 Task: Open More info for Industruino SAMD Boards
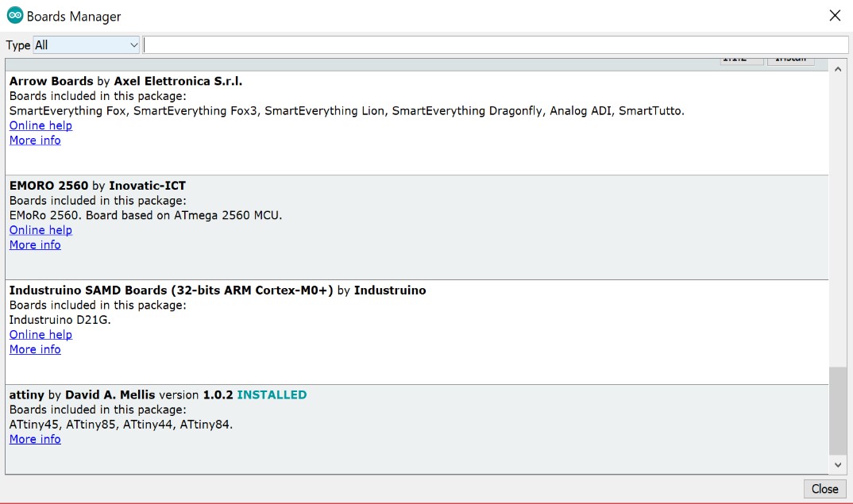coord(35,349)
